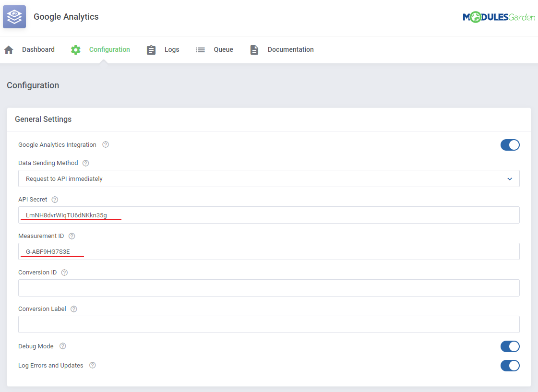Screen dimensions: 538x392
Task: Switch to the Queue tab
Action: tap(223, 49)
